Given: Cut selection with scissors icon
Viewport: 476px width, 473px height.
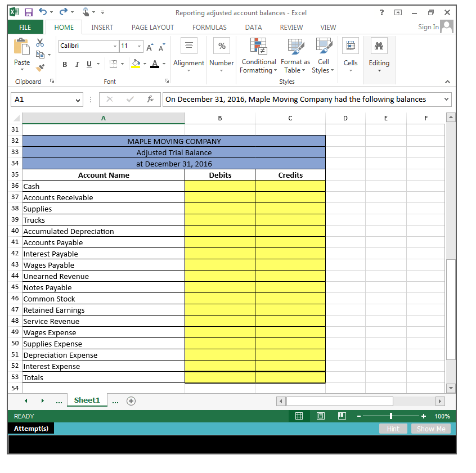Looking at the screenshot, I should click(x=40, y=43).
